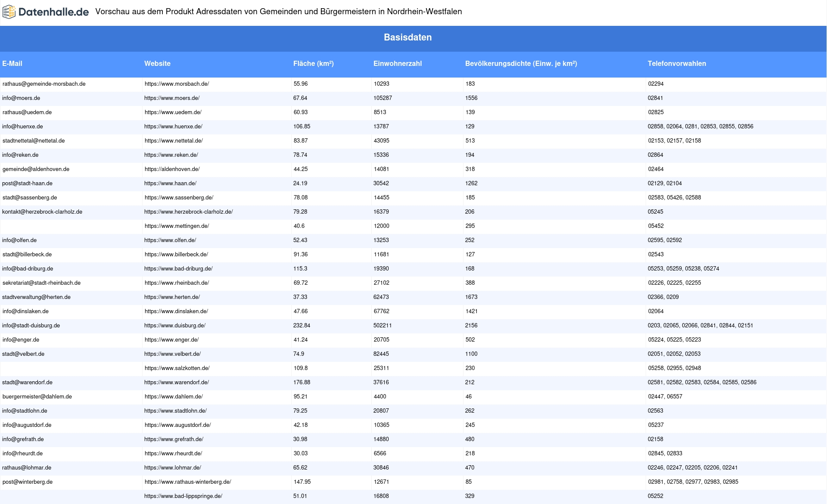Select https://aldenhoven.de/ cell
The height and width of the screenshot is (504, 827).
tap(172, 169)
